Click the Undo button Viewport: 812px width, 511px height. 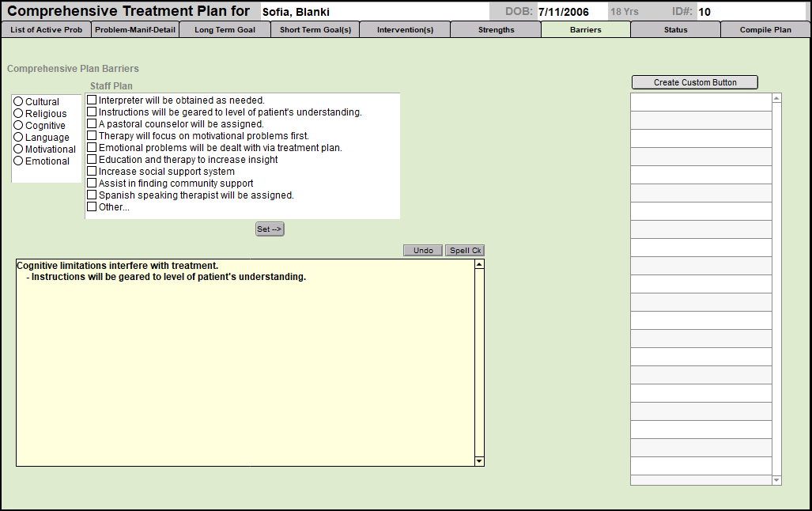click(423, 251)
